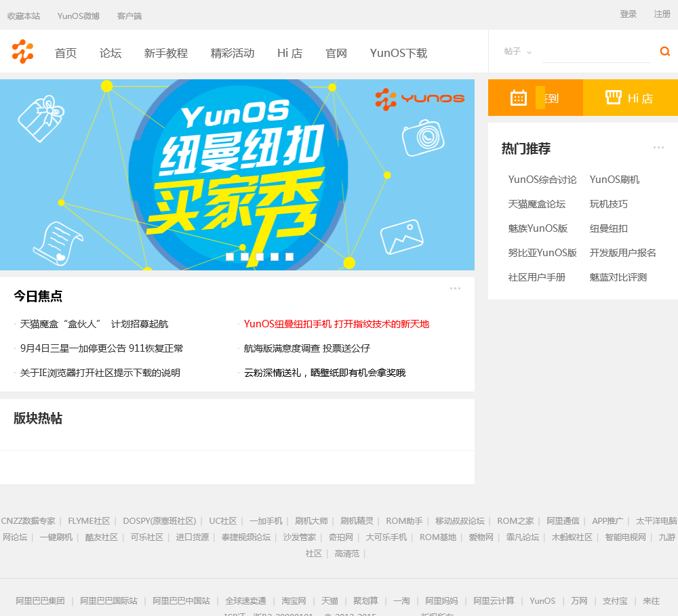Open FLYME社区 friend link
Image resolution: width=678 pixels, height=616 pixels.
pos(89,521)
